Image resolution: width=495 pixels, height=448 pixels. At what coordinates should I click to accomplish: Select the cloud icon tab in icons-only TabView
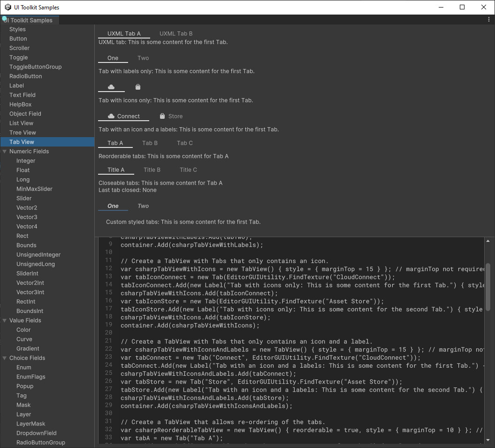pyautogui.click(x=111, y=87)
